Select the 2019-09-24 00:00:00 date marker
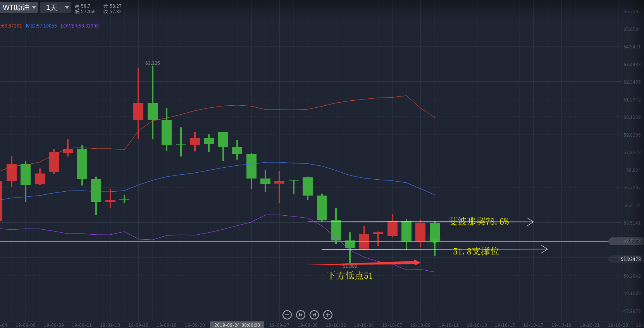The height and width of the screenshot is (328, 644). pos(237,325)
